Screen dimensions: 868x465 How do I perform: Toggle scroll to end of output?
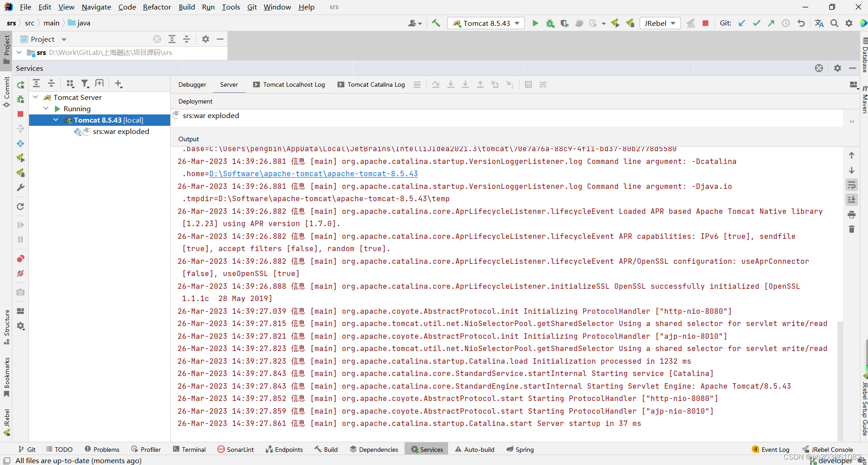pyautogui.click(x=852, y=199)
